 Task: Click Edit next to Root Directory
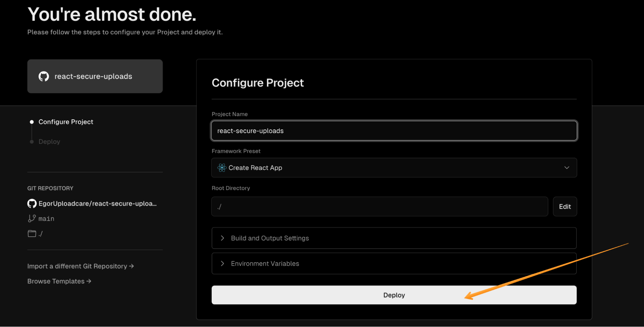(565, 206)
